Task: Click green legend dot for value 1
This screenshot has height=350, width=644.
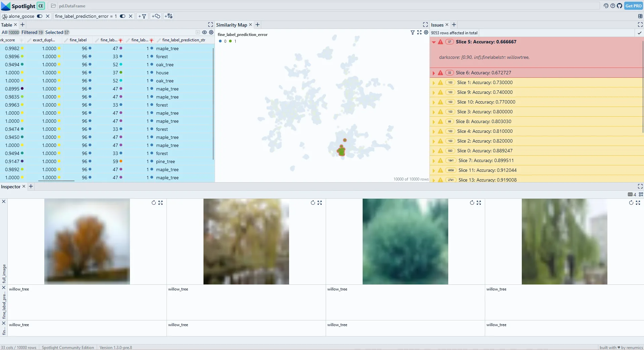Action: pyautogui.click(x=230, y=41)
